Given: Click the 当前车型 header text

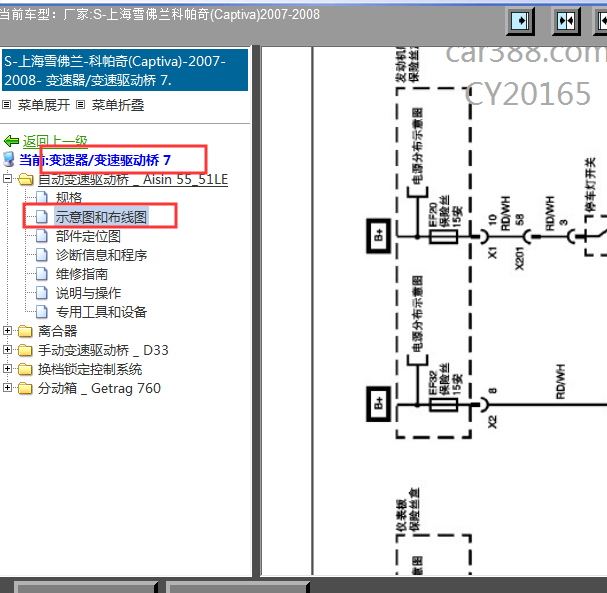Looking at the screenshot, I should click(159, 14).
